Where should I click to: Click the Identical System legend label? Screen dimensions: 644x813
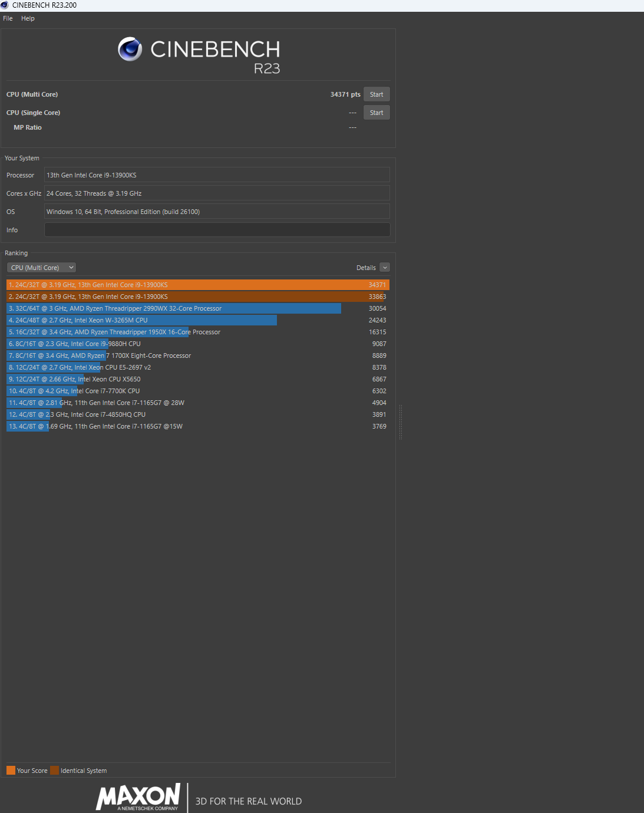pyautogui.click(x=84, y=771)
